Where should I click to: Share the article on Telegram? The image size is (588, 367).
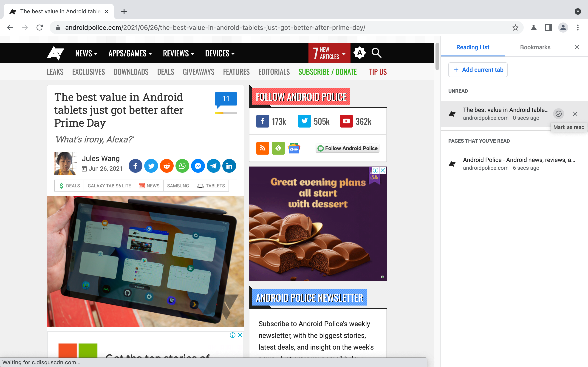tap(214, 166)
